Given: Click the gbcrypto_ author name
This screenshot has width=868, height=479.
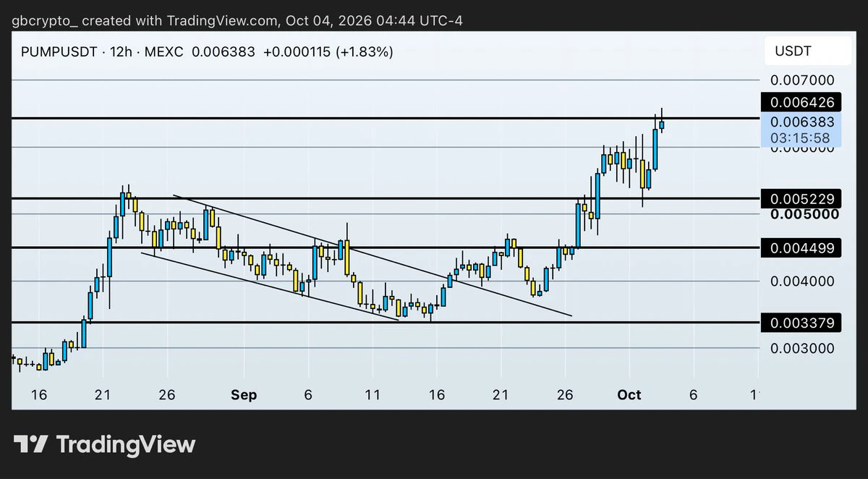Looking at the screenshot, I should coord(44,20).
